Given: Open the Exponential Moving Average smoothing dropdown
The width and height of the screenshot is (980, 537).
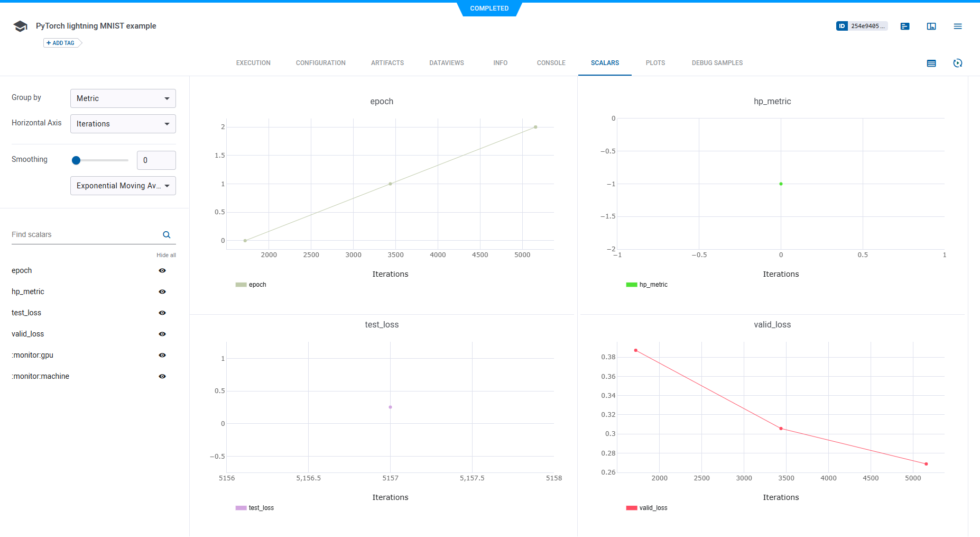Looking at the screenshot, I should [123, 186].
